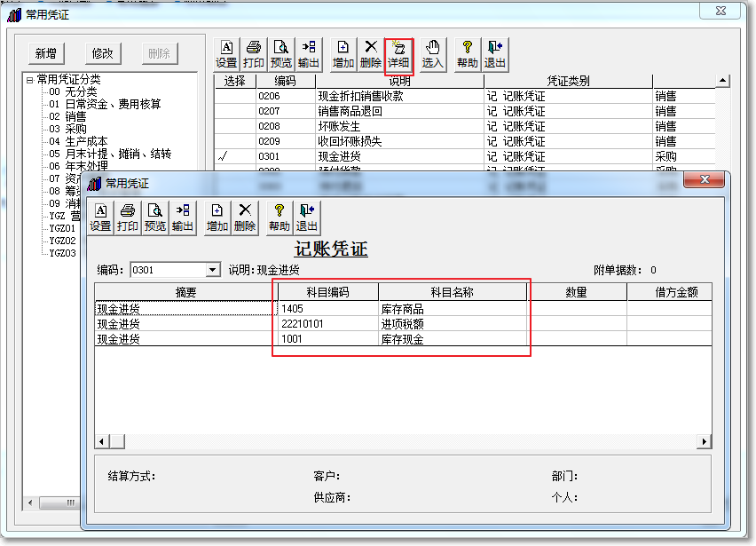Click the 增加 add icon on main toolbar
Image resolution: width=756 pixels, height=546 pixels.
(x=342, y=53)
